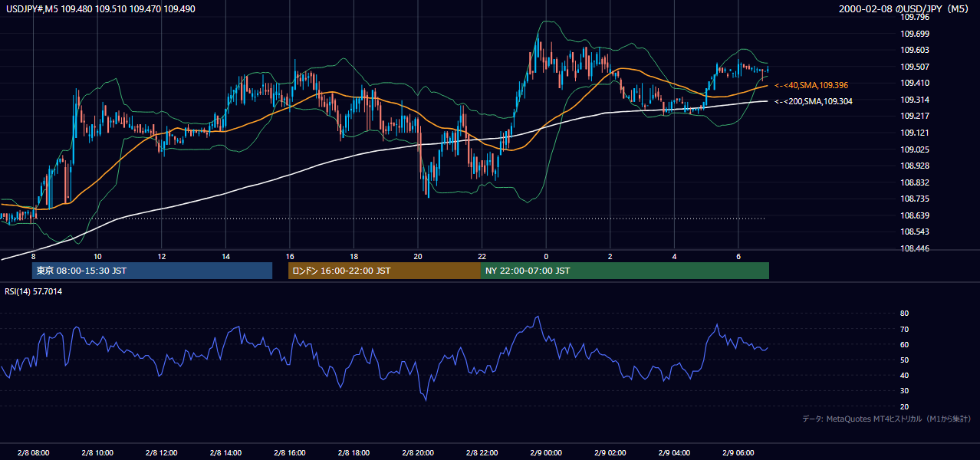This screenshot has width=980, height=460.
Task: Click the RSI scale level 50
Action: click(x=904, y=360)
